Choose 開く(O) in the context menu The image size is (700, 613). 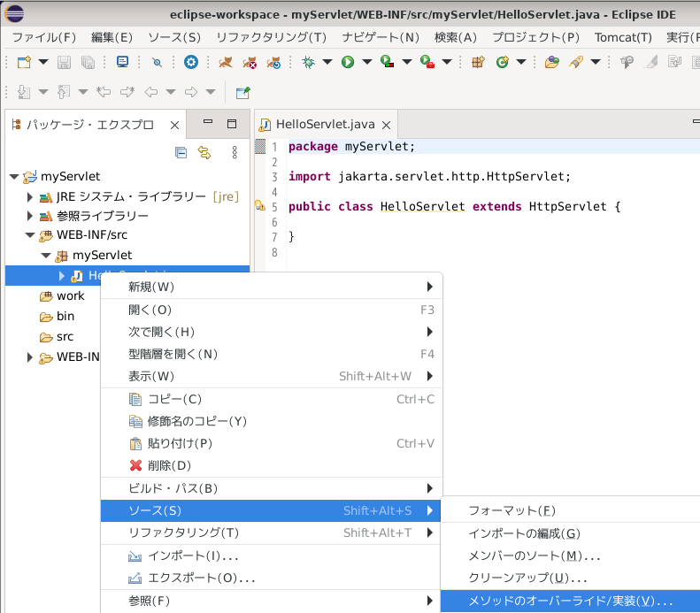pyautogui.click(x=272, y=310)
